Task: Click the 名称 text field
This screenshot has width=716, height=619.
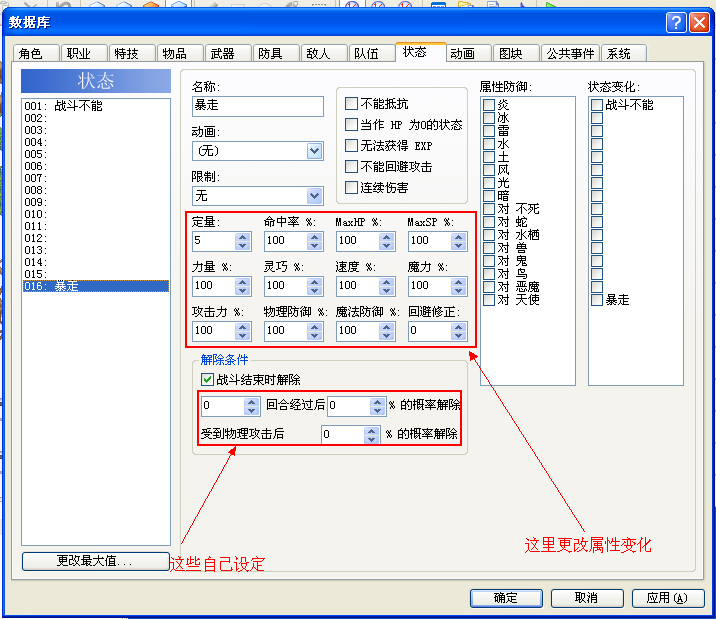Action: point(258,106)
